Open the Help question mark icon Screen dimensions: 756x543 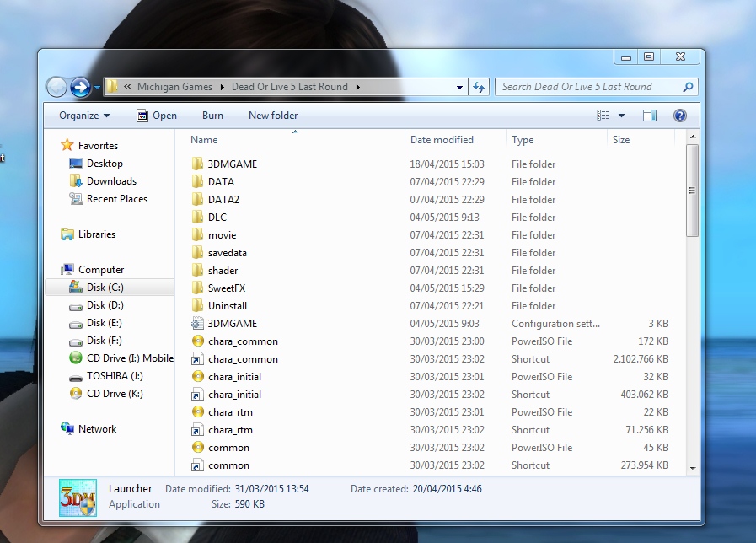click(x=680, y=116)
